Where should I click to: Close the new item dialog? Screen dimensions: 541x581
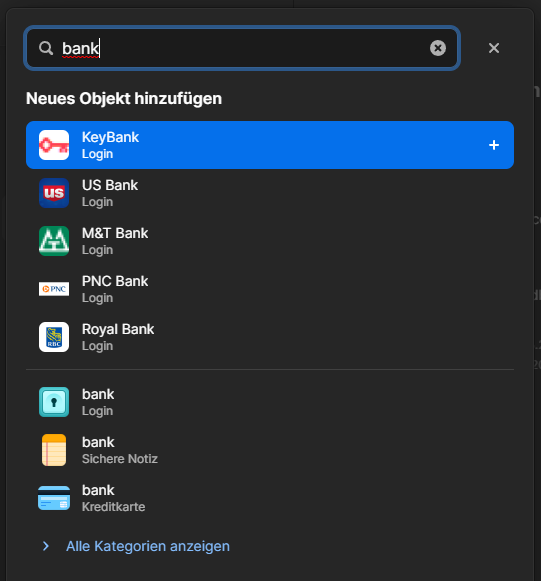(x=494, y=48)
